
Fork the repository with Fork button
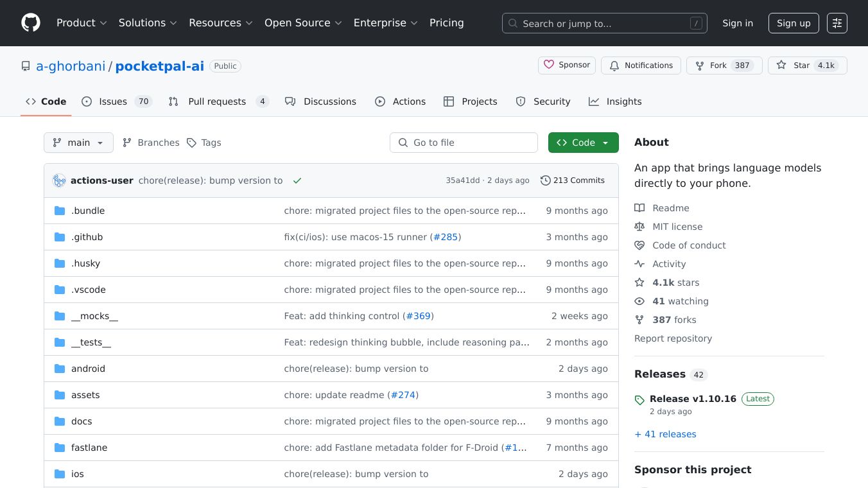724,65
